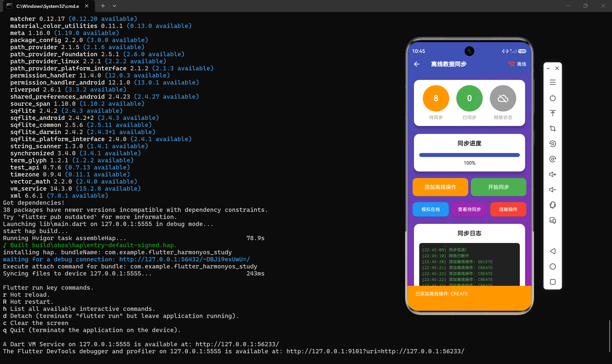
Task: Click the 'xml 6.6.1' package line
Action: pos(59,196)
